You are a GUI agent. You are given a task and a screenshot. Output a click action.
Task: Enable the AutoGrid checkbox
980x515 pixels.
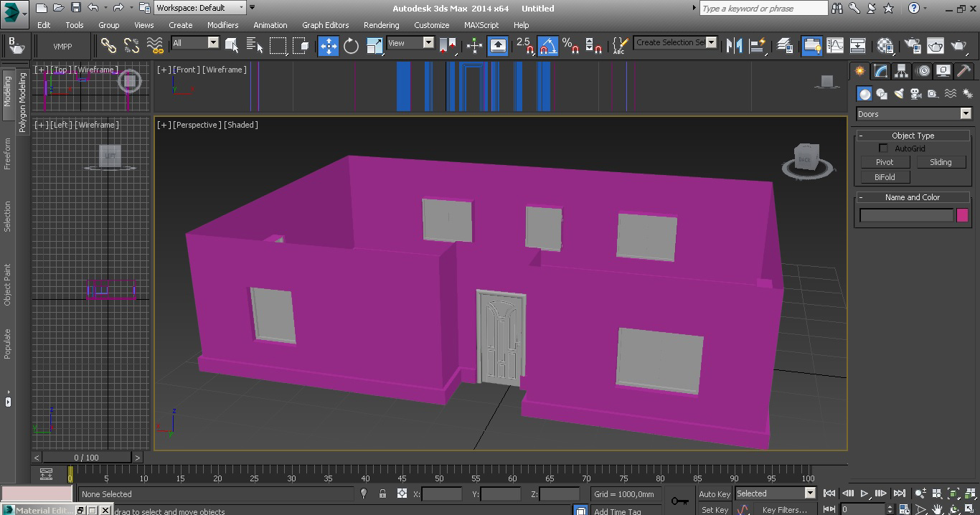pyautogui.click(x=883, y=148)
